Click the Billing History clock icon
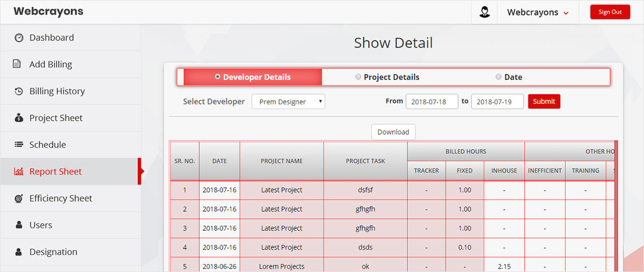The height and width of the screenshot is (272, 644). [x=19, y=92]
